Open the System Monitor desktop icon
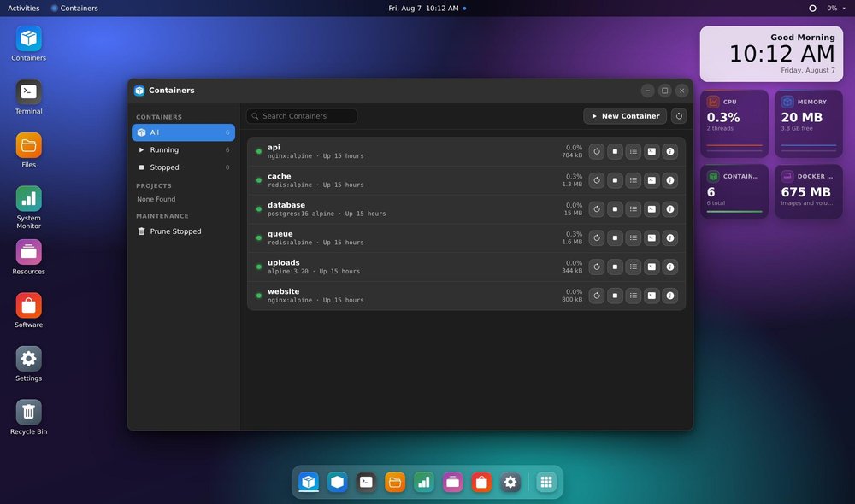The width and height of the screenshot is (855, 504). click(x=28, y=207)
